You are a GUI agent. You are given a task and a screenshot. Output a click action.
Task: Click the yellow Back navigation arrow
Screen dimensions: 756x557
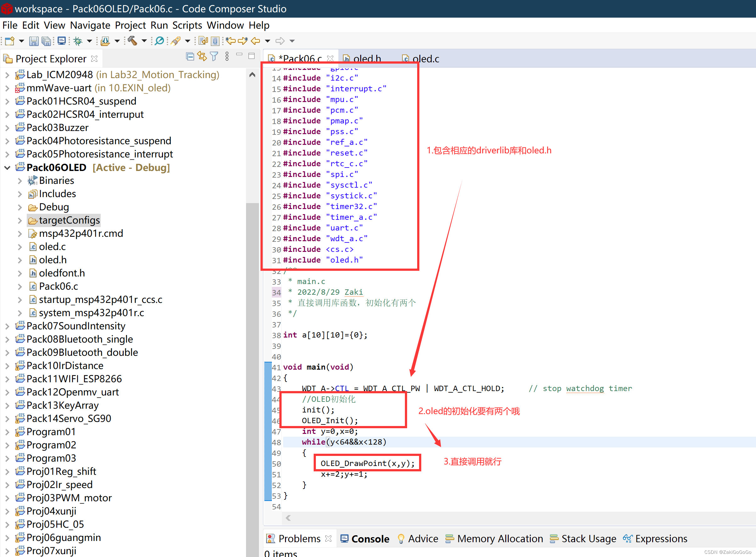click(255, 41)
